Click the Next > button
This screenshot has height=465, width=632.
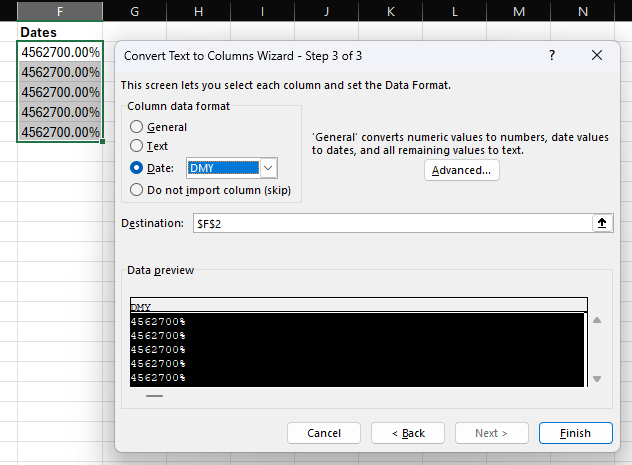point(492,433)
